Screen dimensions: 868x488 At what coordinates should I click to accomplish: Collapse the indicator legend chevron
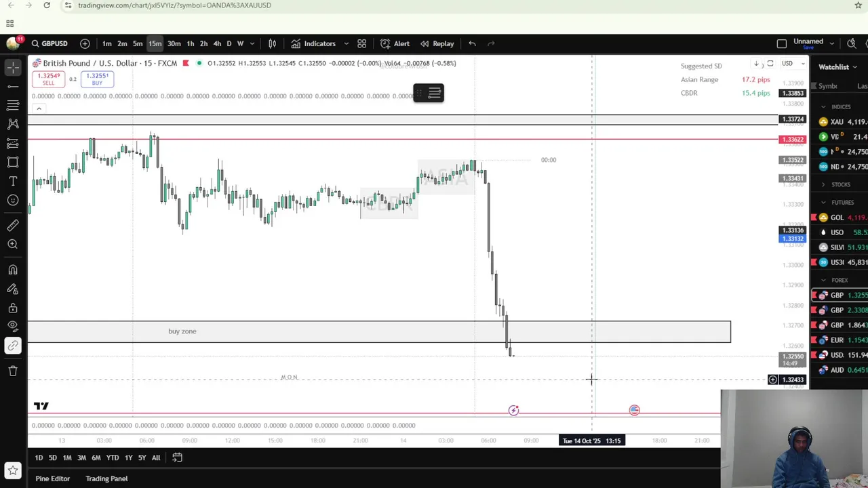click(x=39, y=108)
